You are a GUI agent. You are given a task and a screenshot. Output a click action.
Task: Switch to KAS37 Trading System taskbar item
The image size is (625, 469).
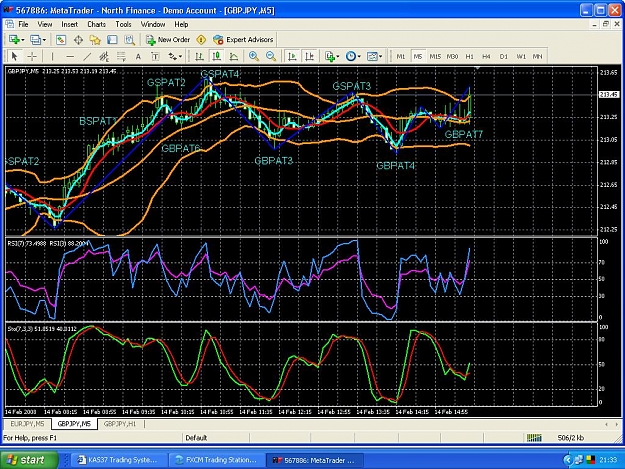tap(118, 460)
